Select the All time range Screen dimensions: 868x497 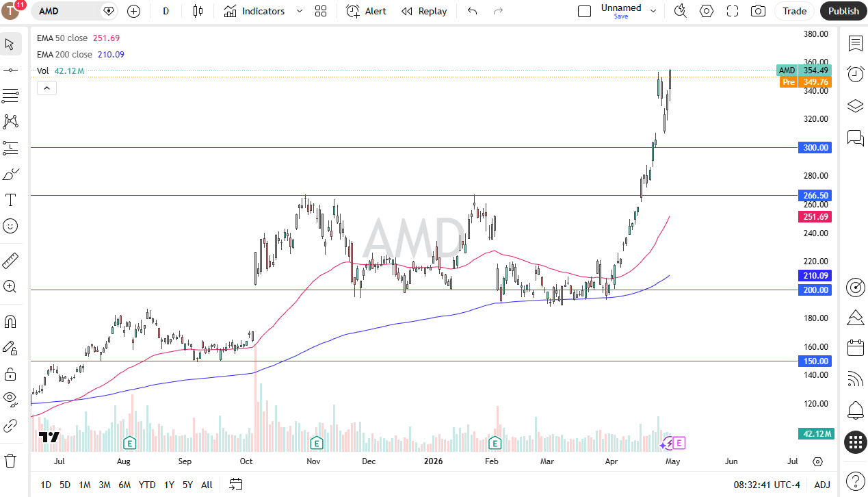(x=207, y=485)
